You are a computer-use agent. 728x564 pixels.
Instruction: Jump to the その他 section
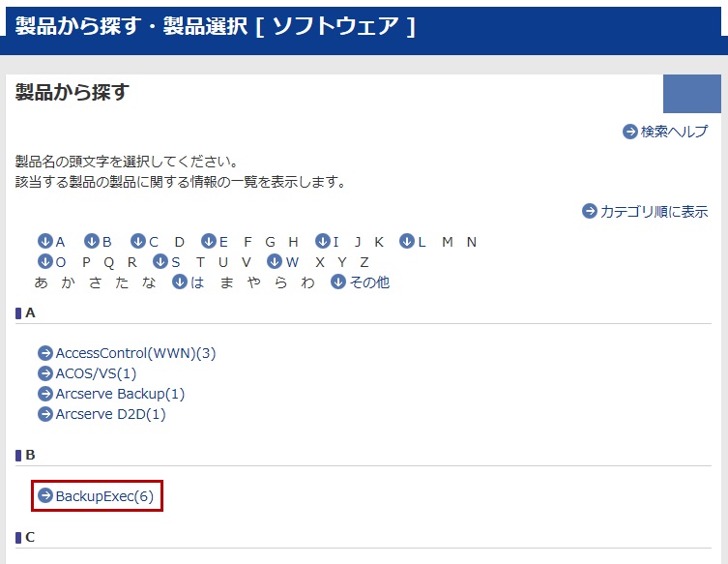point(369,282)
